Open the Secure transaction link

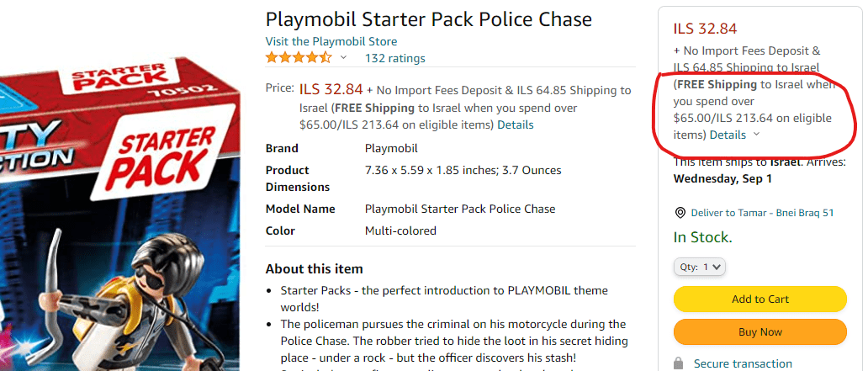pos(743,363)
